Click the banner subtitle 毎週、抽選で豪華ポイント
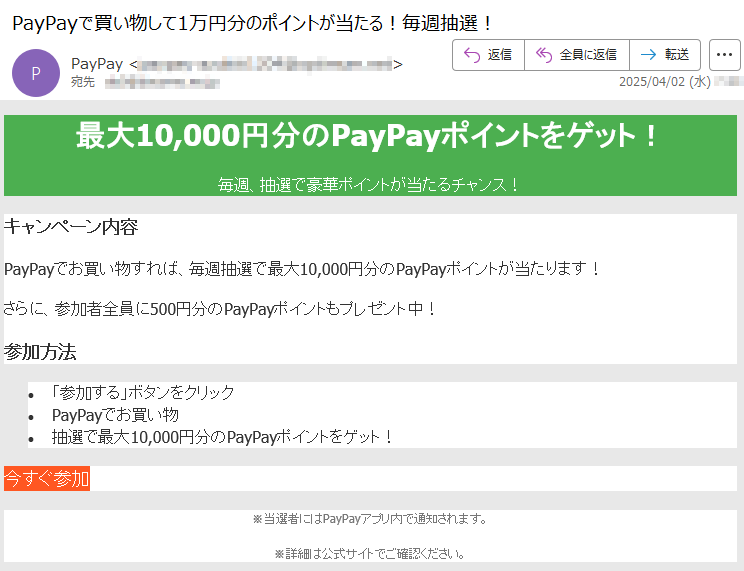The width and height of the screenshot is (744, 571). tap(369, 185)
